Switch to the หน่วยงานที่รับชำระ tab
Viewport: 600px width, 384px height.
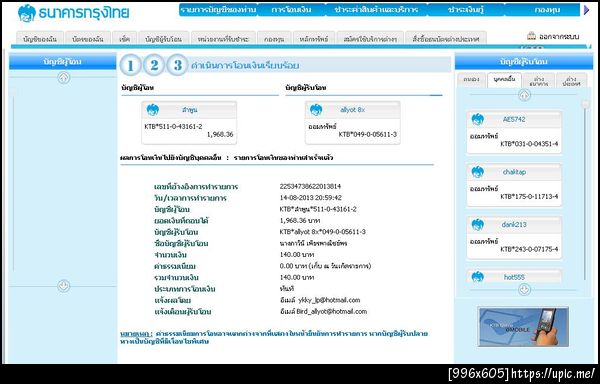click(223, 38)
